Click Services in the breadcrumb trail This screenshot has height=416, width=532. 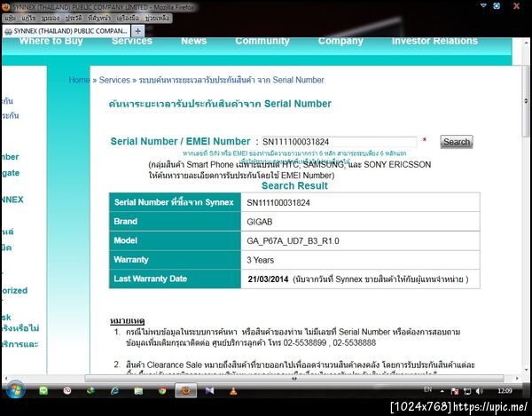click(x=114, y=80)
